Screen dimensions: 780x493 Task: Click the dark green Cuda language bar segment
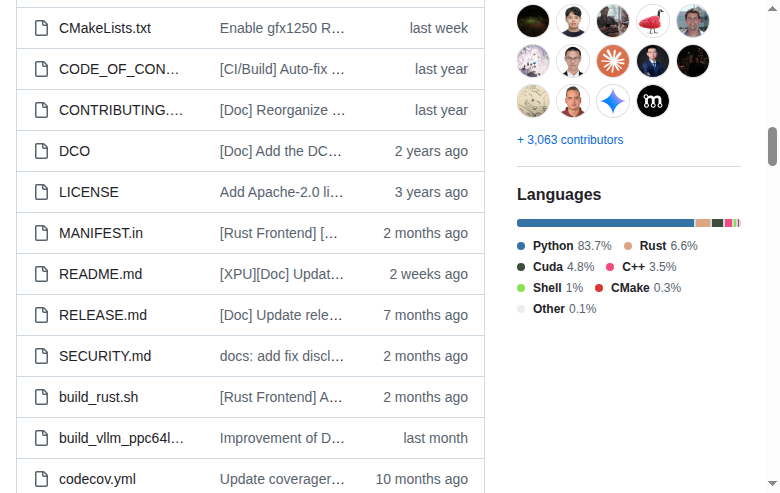[717, 223]
